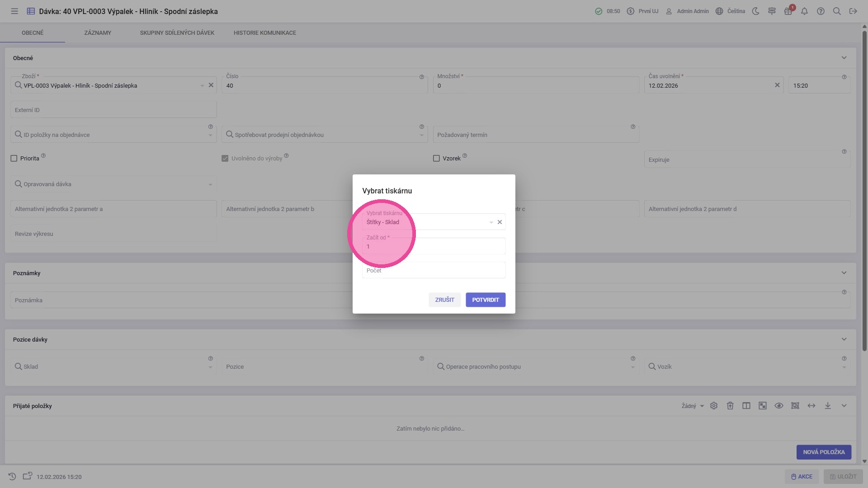Click the Počet input field
This screenshot has width=868, height=488.
point(434,270)
